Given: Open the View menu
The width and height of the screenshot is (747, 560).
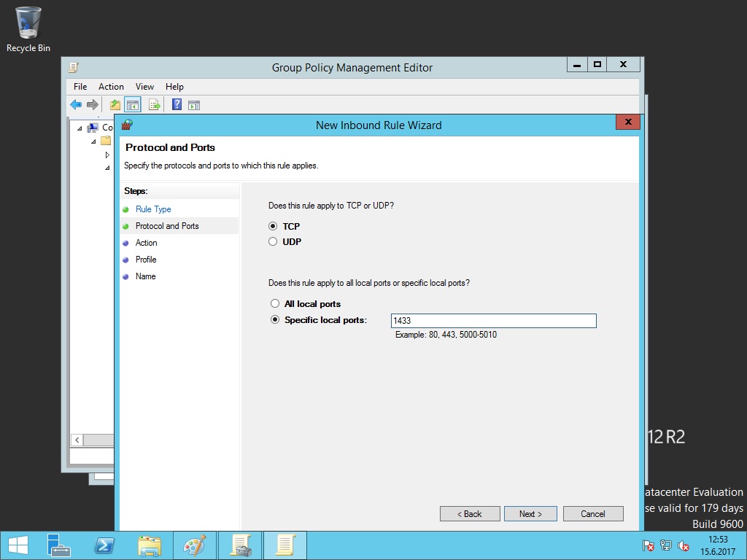Looking at the screenshot, I should coord(144,87).
